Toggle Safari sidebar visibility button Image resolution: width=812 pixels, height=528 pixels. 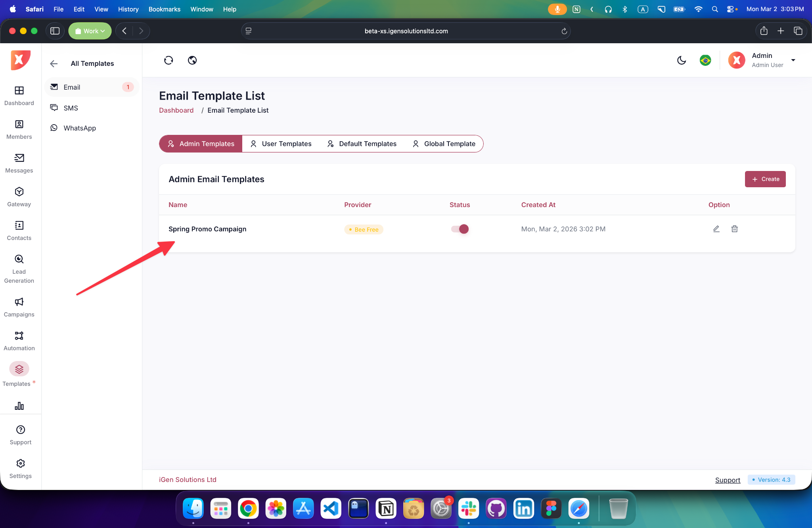(x=55, y=31)
